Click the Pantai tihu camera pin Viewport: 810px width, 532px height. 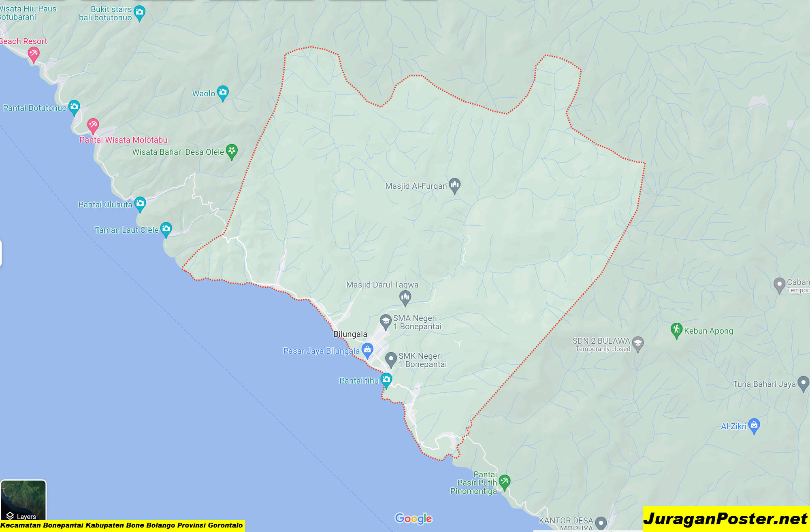tap(386, 381)
